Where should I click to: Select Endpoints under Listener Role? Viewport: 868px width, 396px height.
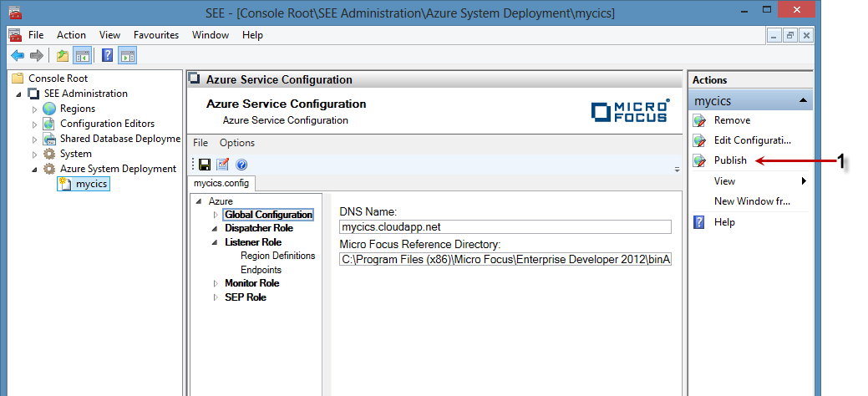[x=261, y=271]
